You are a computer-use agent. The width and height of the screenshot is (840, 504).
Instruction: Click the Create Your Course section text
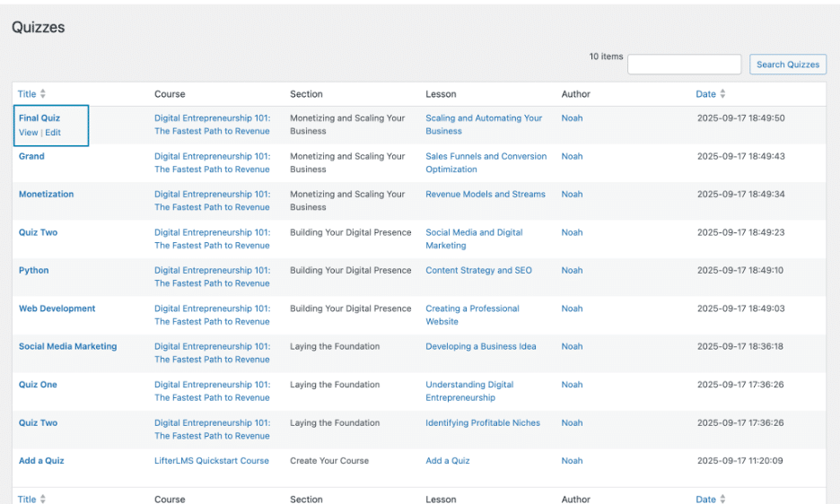pos(329,461)
